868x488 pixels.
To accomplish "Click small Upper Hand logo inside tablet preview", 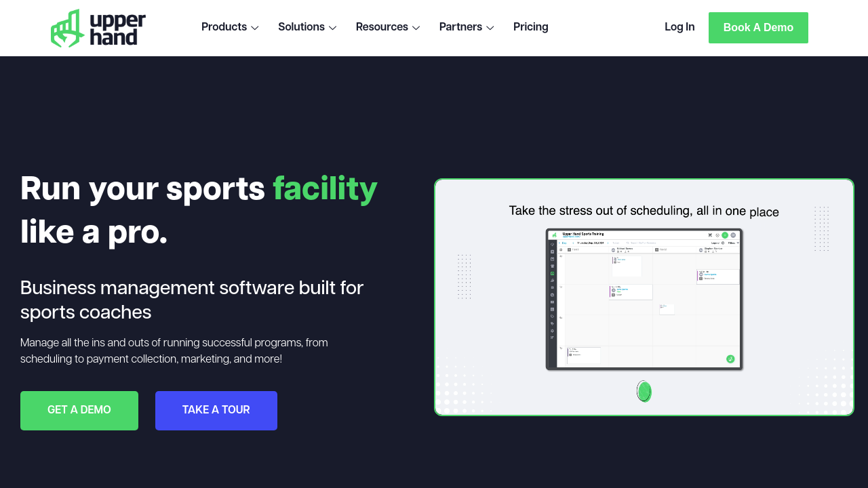I will point(554,235).
